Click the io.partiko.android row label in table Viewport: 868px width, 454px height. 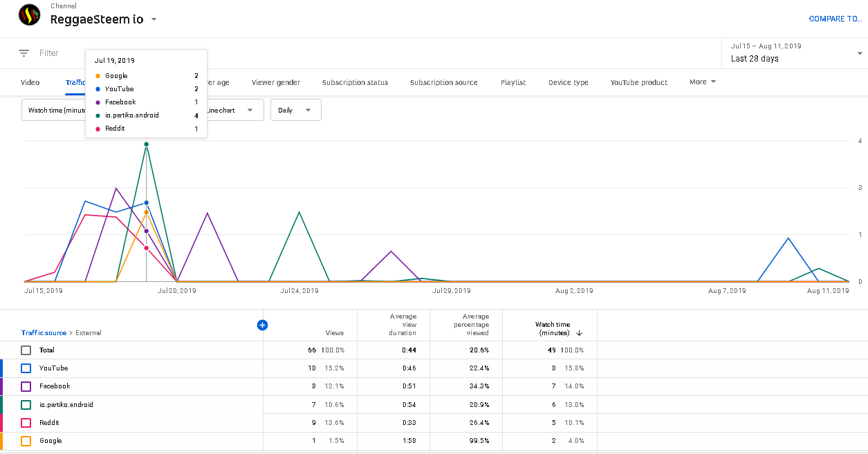[66, 405]
